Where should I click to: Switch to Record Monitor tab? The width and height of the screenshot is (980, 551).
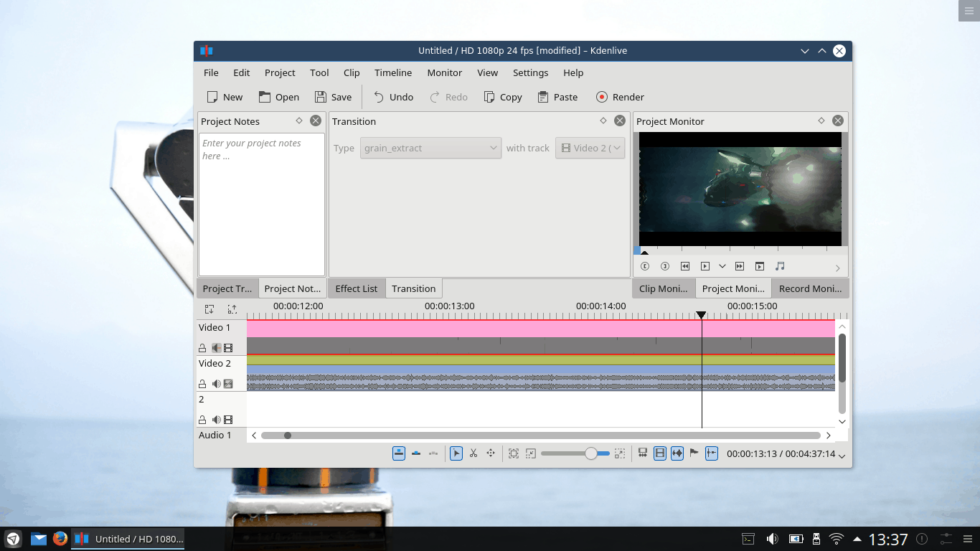coord(811,288)
